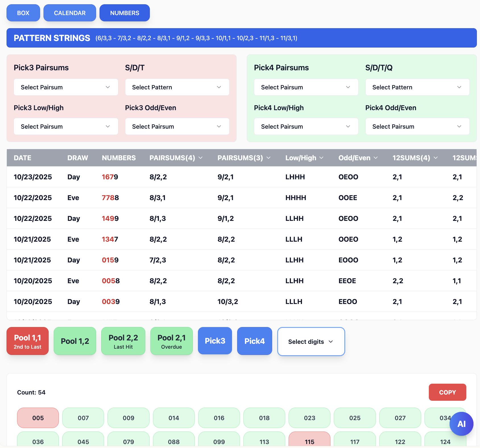Viewport: 480px width, 448px height.
Task: Toggle the Pool 2,2 Last Hit filter
Action: [x=123, y=341]
